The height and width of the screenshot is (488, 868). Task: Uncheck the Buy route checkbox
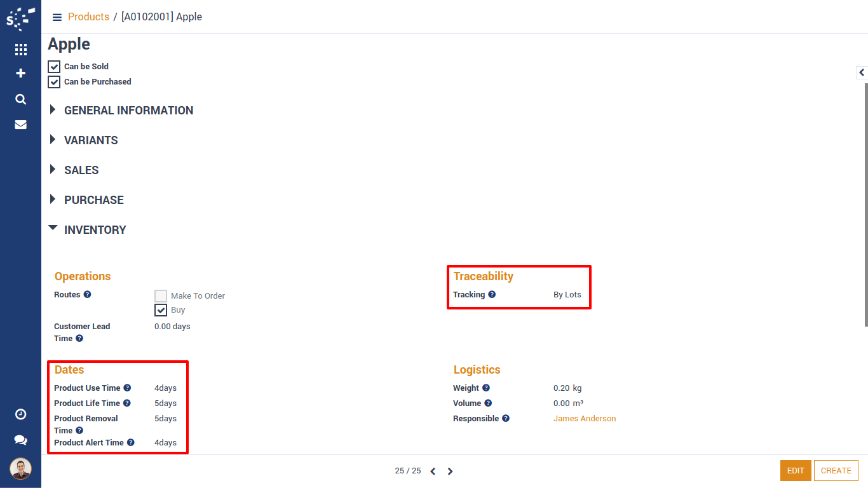pos(161,310)
